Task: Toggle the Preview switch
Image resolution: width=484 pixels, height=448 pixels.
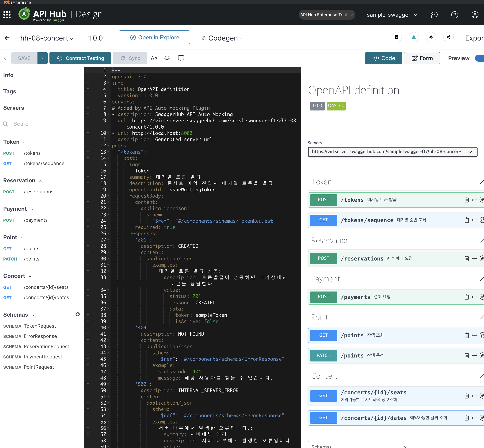Action: coord(479,58)
